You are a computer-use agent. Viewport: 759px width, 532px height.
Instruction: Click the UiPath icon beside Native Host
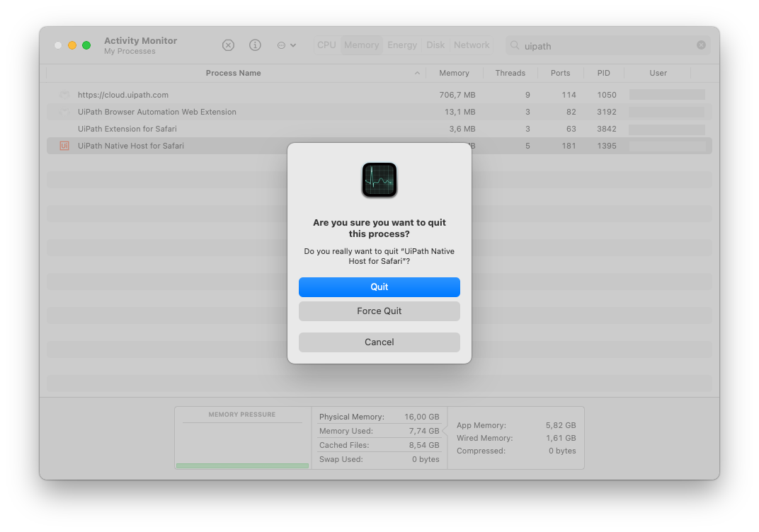[64, 146]
